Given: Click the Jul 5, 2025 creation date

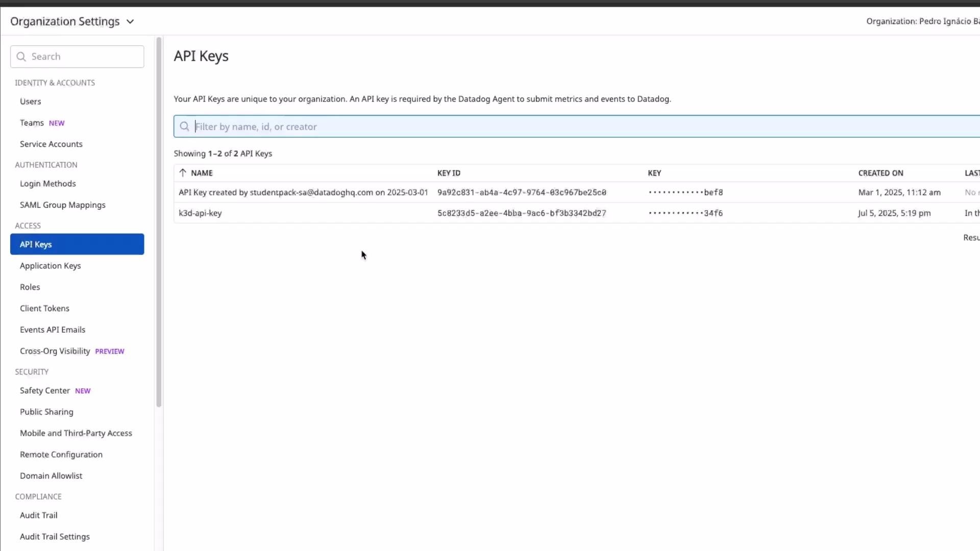Looking at the screenshot, I should click(x=894, y=213).
